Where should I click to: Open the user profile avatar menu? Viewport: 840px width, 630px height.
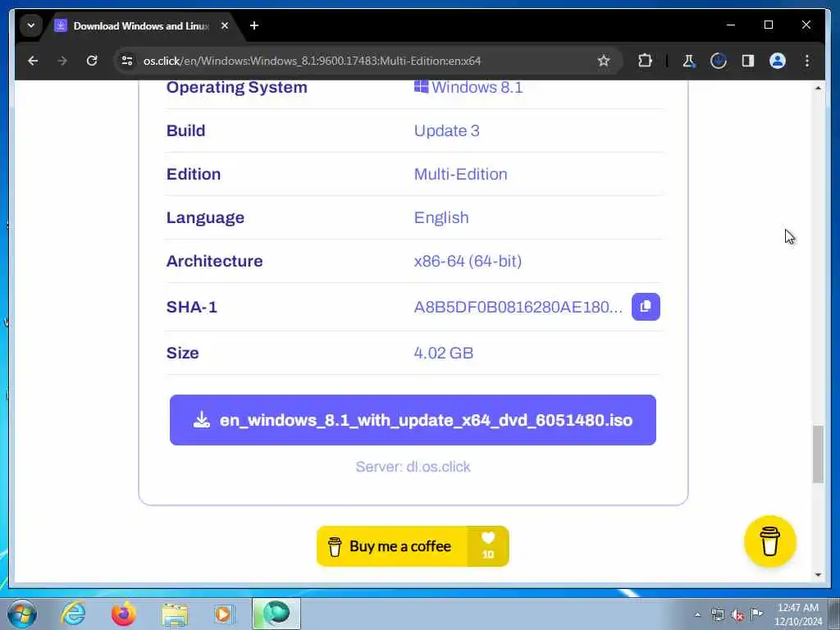(x=778, y=61)
